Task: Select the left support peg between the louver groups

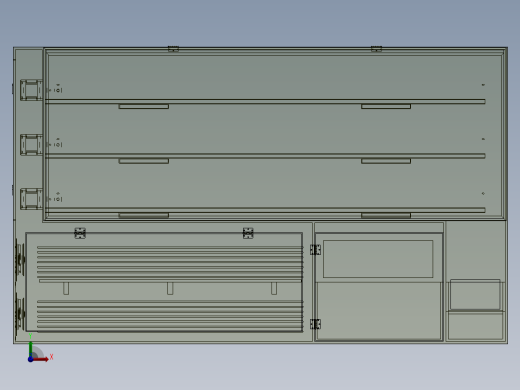Action: click(66, 288)
